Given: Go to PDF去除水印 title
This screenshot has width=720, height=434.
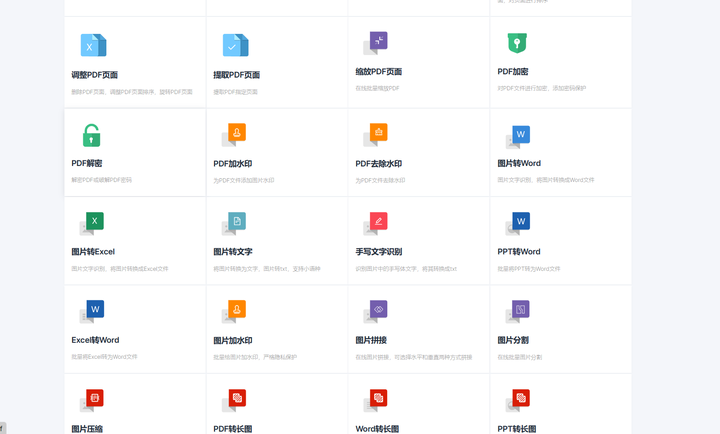Looking at the screenshot, I should pyautogui.click(x=378, y=163).
